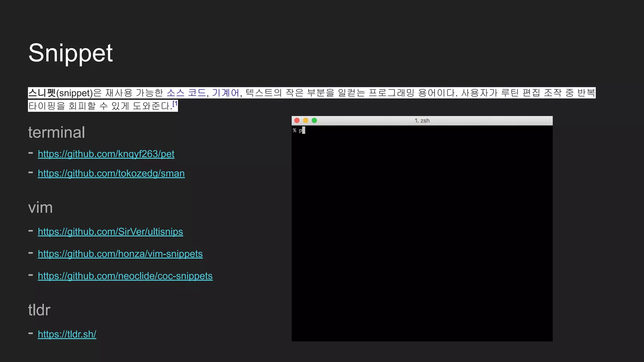Click the footnote [1] reference
Viewport: 644px width, 362px height.
[x=175, y=104]
